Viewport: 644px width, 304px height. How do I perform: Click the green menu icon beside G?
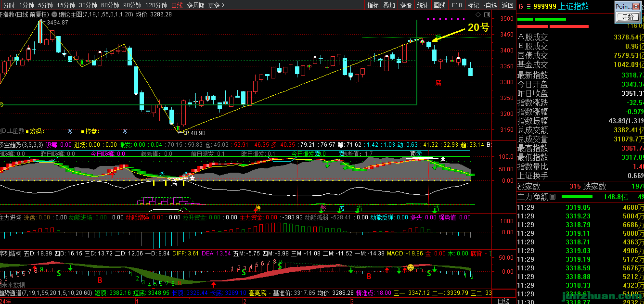tap(528, 6)
